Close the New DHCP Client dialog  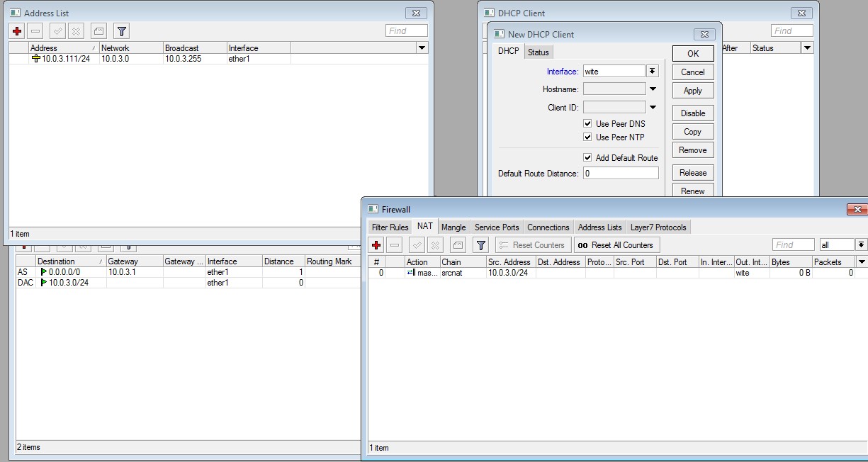click(x=704, y=34)
